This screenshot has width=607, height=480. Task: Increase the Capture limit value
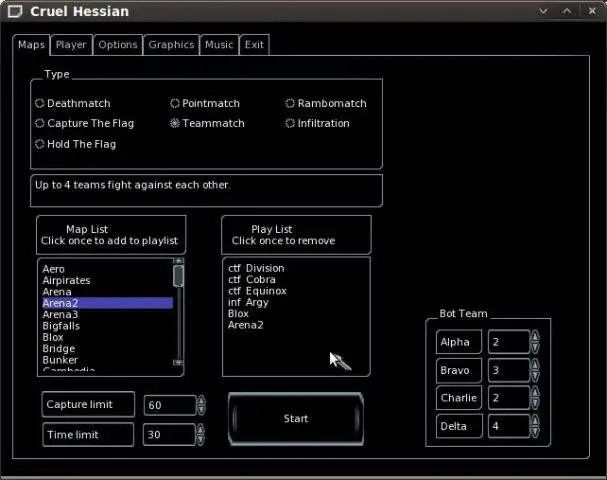[x=201, y=400]
